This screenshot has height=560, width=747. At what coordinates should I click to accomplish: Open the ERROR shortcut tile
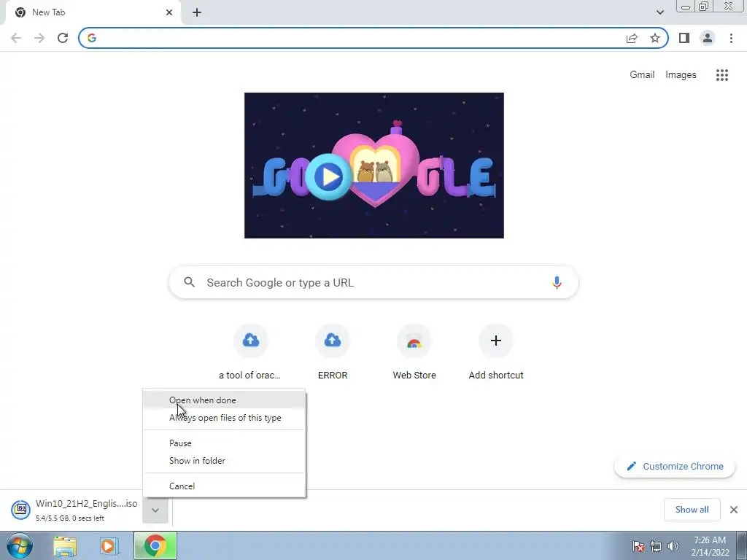tap(333, 353)
